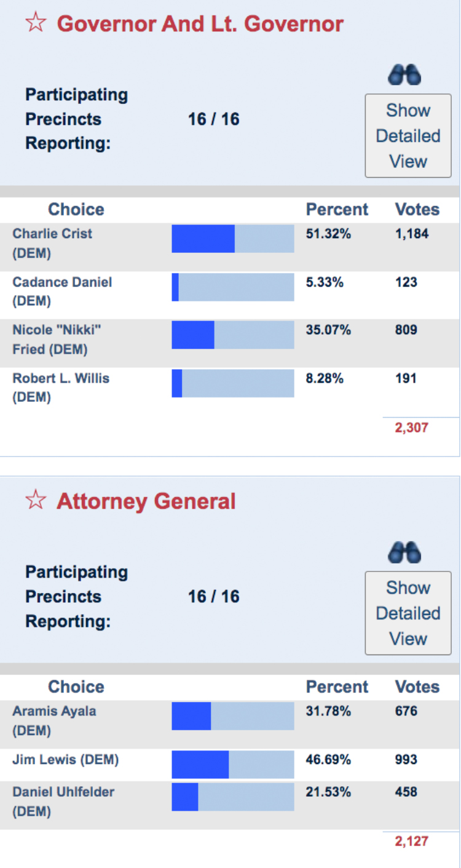Open the Governor And Lt. Governor heading
This screenshot has width=461, height=868.
[x=200, y=24]
